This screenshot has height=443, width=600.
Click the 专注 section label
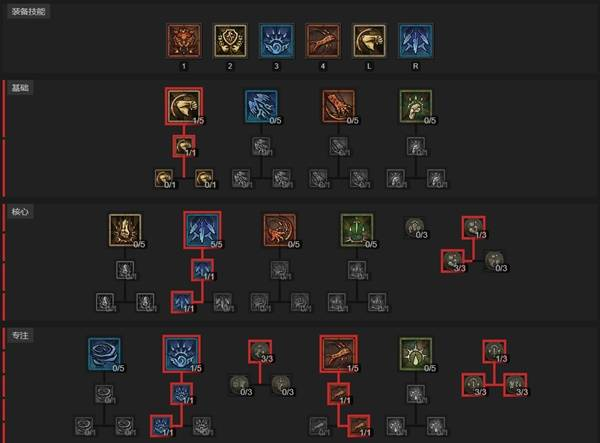[x=20, y=336]
